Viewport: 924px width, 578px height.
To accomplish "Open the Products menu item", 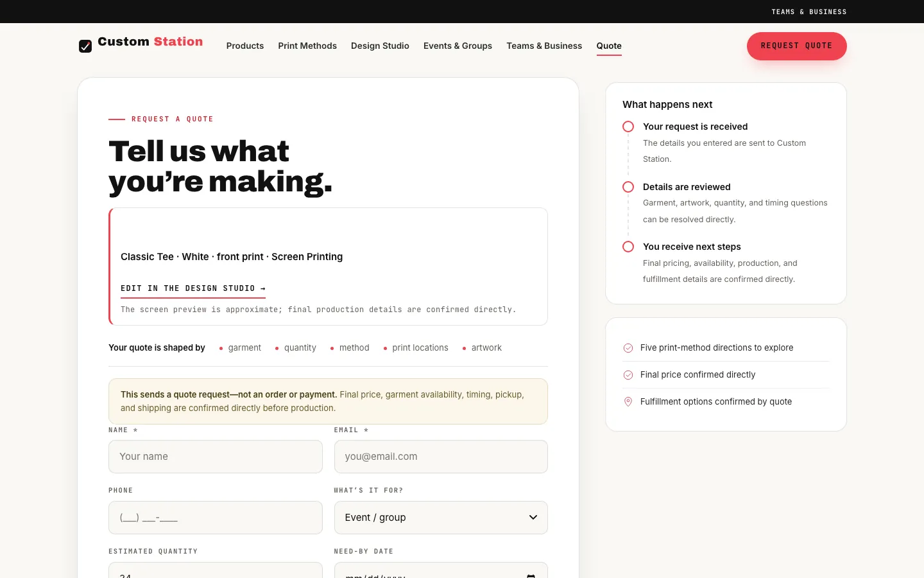I will [x=245, y=46].
